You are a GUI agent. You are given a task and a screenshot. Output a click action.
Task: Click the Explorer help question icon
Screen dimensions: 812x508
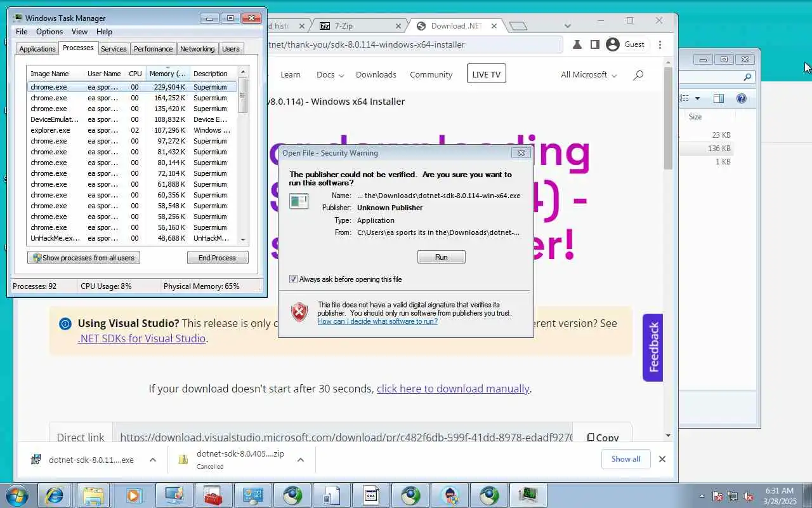point(742,98)
